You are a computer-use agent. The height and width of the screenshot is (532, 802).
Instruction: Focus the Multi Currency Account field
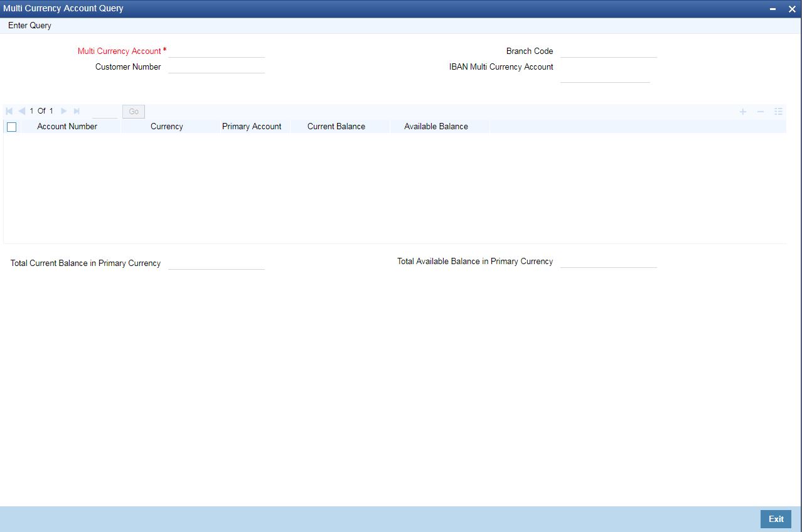point(217,51)
